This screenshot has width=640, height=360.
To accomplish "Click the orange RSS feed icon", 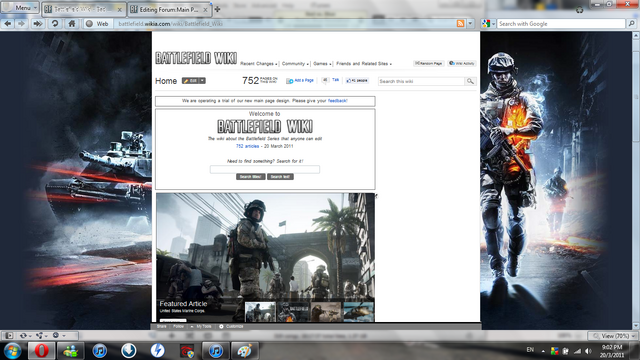I will (x=460, y=24).
